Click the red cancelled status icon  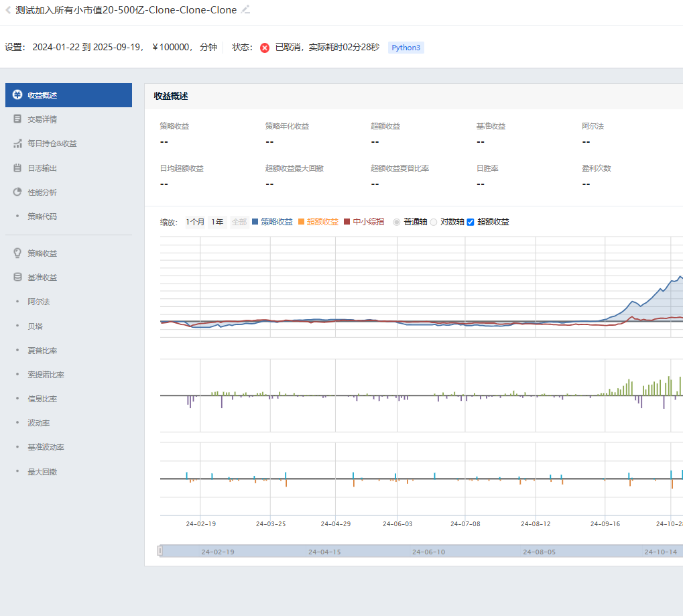[x=265, y=48]
